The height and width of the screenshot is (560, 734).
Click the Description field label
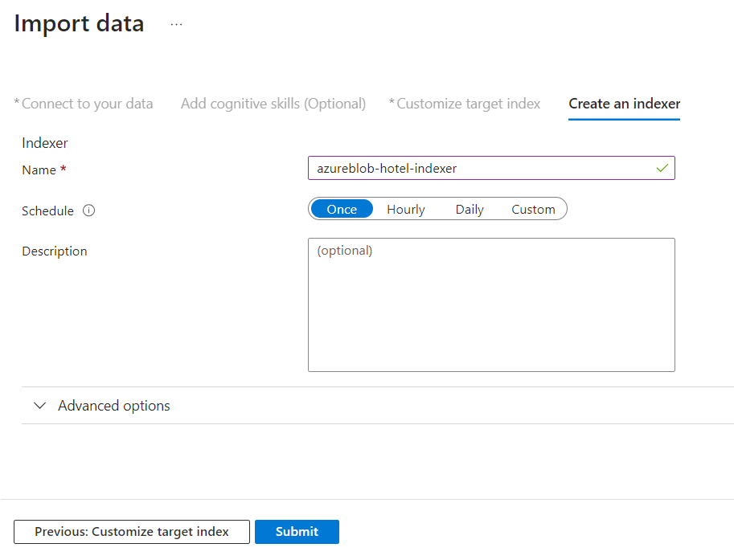pos(55,251)
